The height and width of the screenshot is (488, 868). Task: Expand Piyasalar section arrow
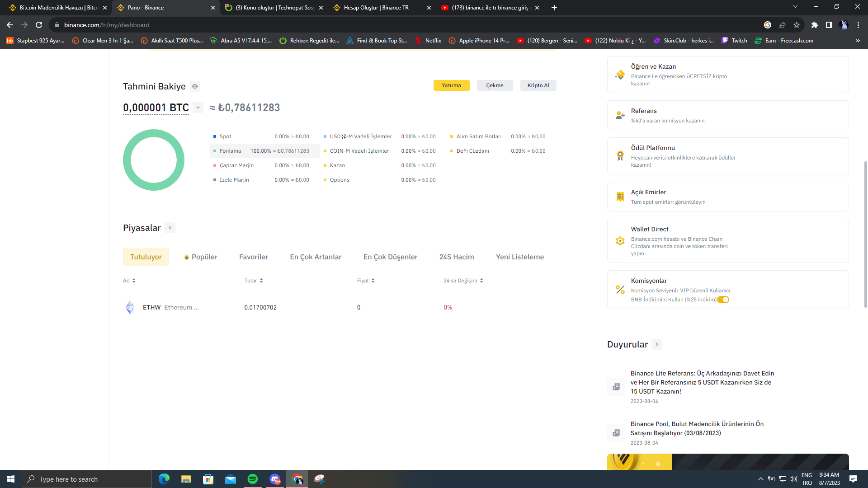(170, 228)
